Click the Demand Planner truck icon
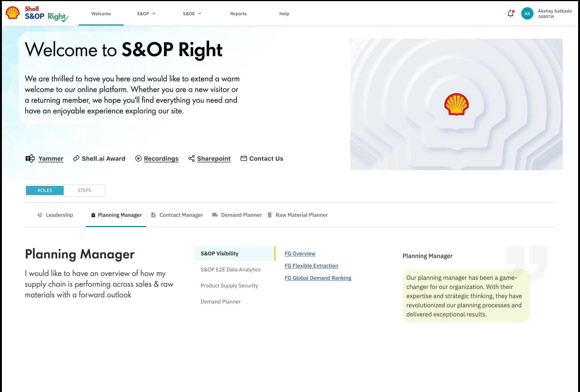This screenshot has width=580, height=392. click(x=215, y=215)
